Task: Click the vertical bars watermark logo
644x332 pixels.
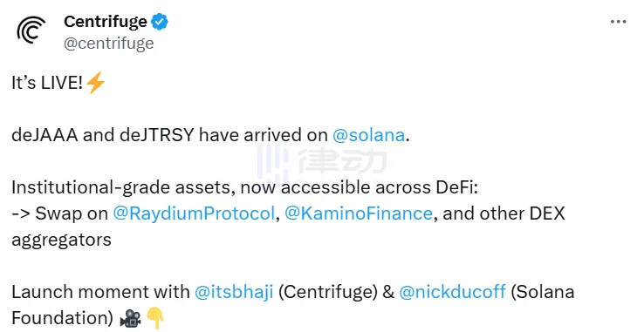Action: 273,162
